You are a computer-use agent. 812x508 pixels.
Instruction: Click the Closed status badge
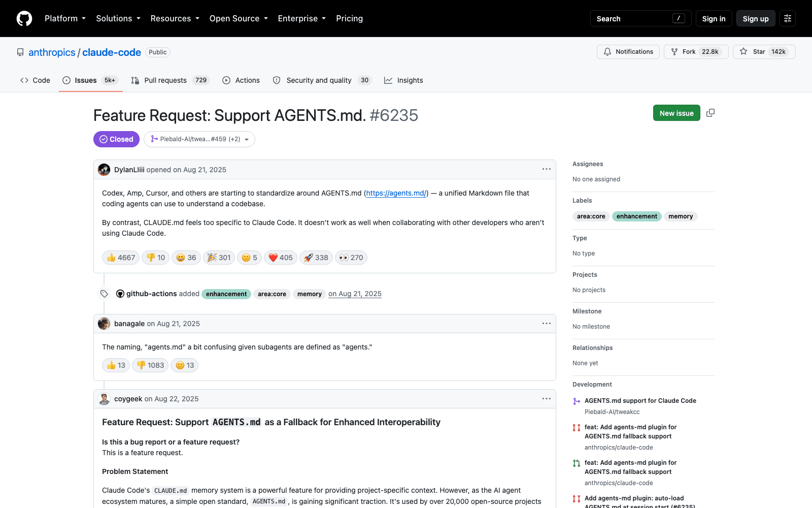click(116, 139)
